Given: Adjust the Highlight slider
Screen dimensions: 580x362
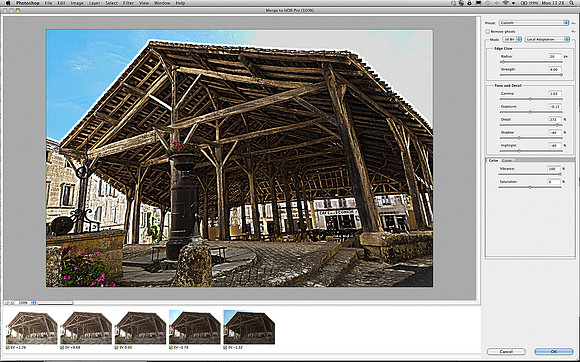Looking at the screenshot, I should pos(530,151).
